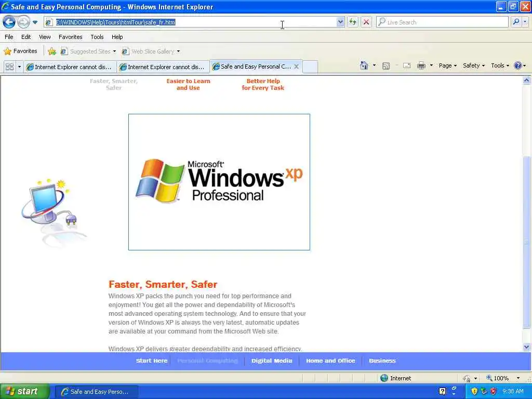Click the Windows XP Professional logo image

(219, 182)
